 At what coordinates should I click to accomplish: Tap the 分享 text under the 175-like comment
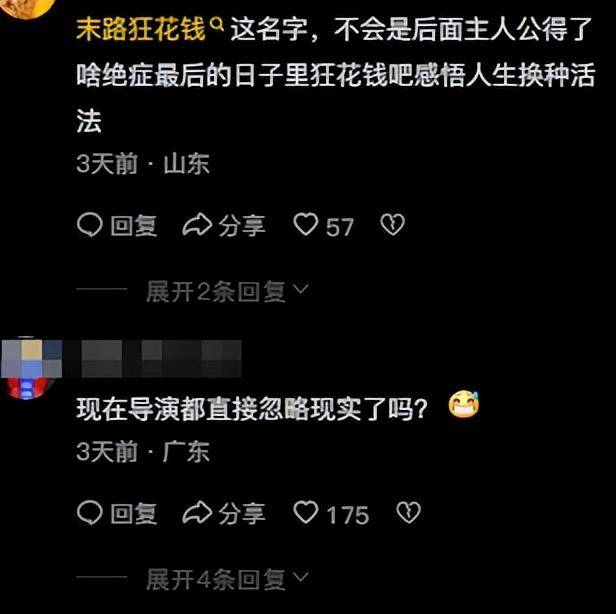point(242,514)
